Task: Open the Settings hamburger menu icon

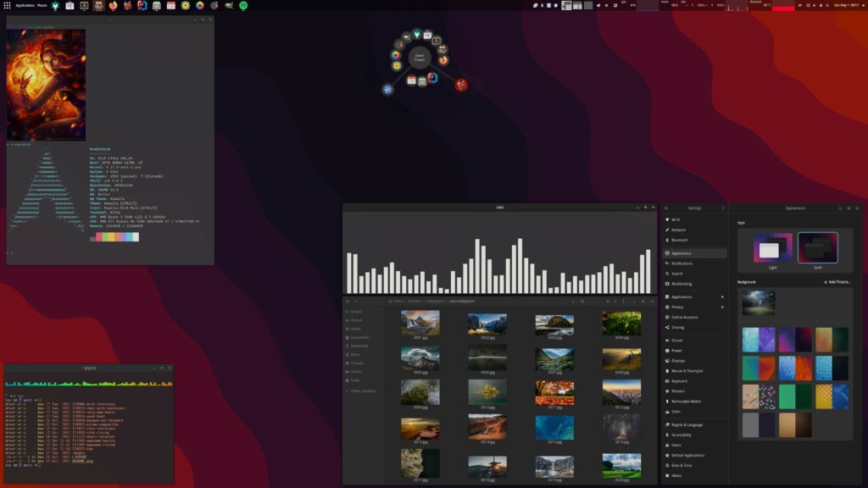Action: point(722,208)
